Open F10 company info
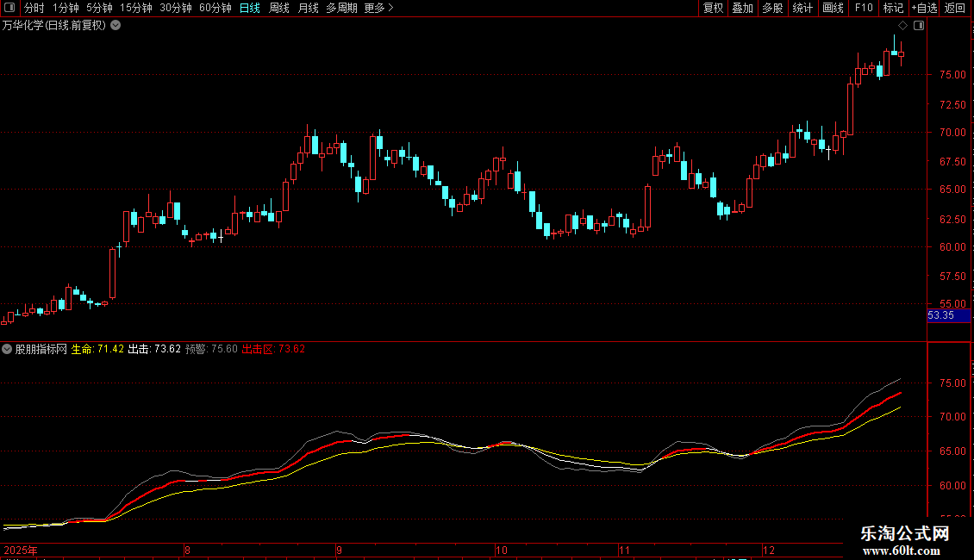 (864, 8)
